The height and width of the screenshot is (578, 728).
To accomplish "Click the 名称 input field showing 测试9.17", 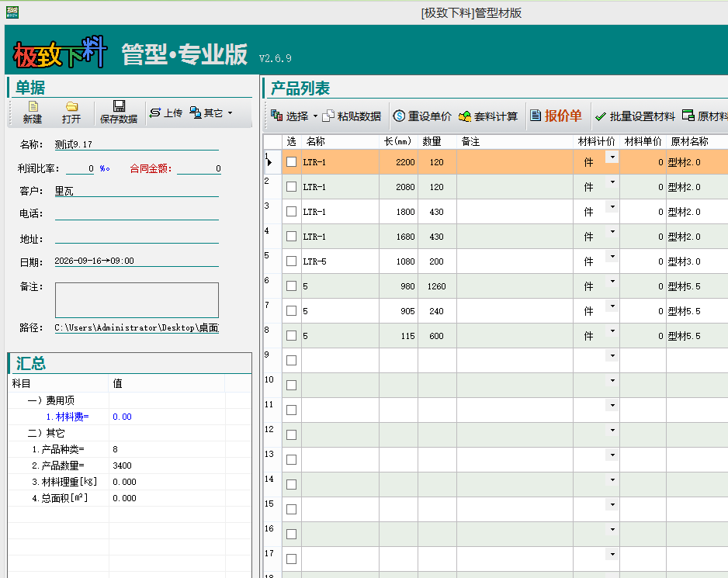I will [137, 144].
